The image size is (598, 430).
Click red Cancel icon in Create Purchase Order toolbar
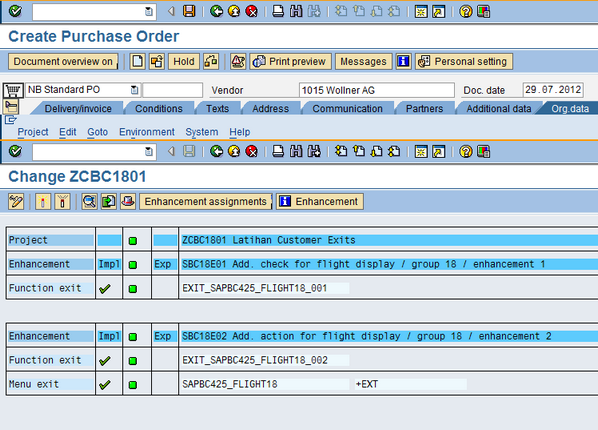pos(251,11)
